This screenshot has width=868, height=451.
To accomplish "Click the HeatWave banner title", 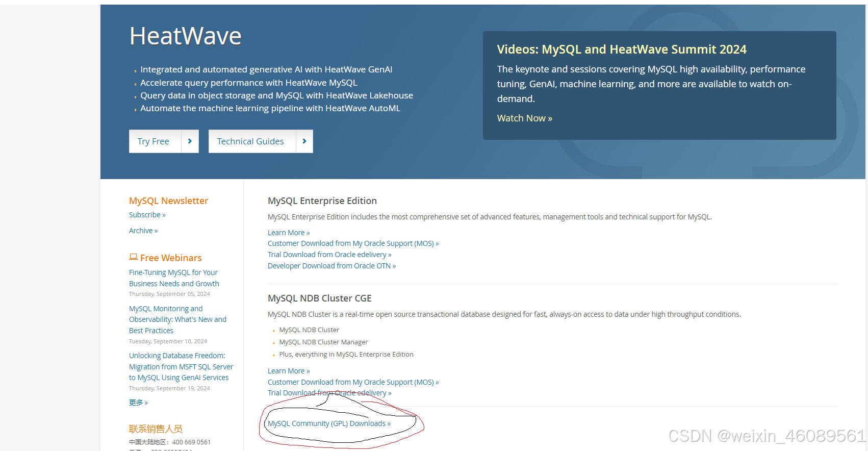I will point(186,36).
